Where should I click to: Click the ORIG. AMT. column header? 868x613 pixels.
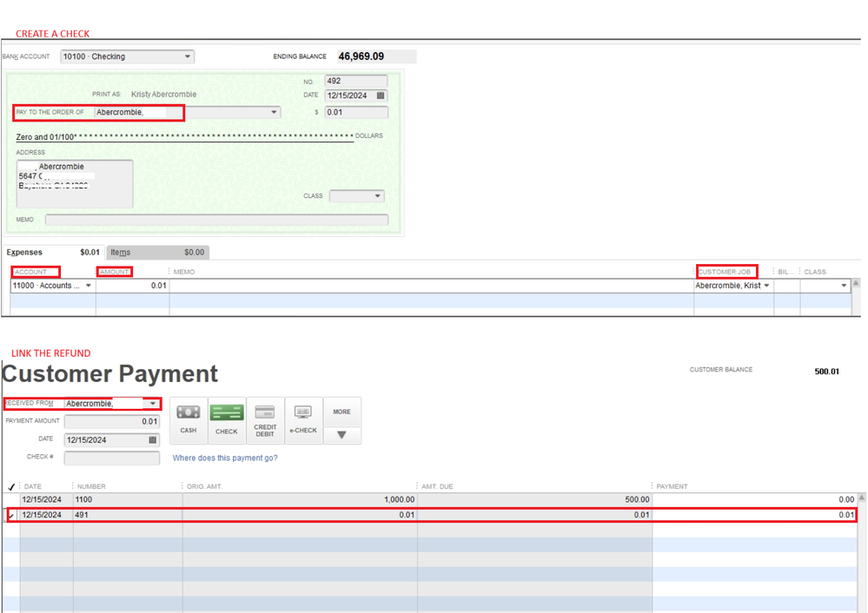pyautogui.click(x=204, y=487)
